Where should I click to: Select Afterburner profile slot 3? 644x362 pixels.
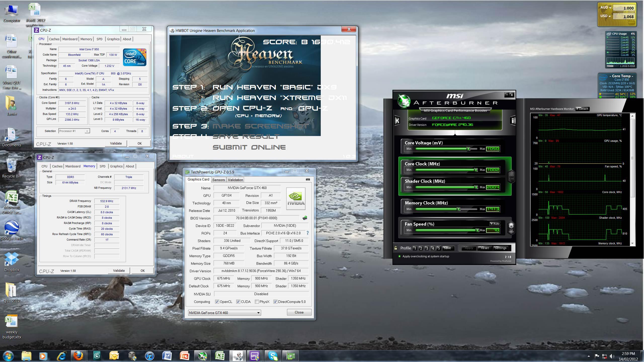click(x=427, y=248)
